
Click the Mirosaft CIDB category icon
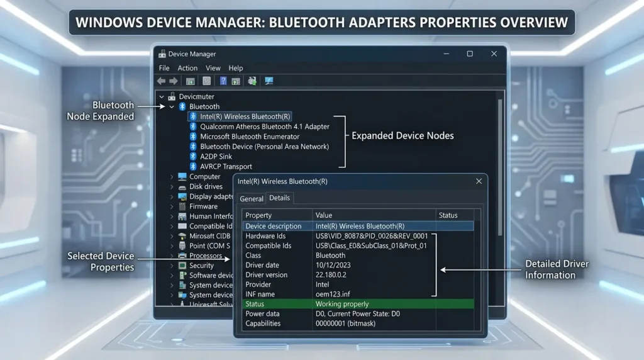pyautogui.click(x=182, y=236)
